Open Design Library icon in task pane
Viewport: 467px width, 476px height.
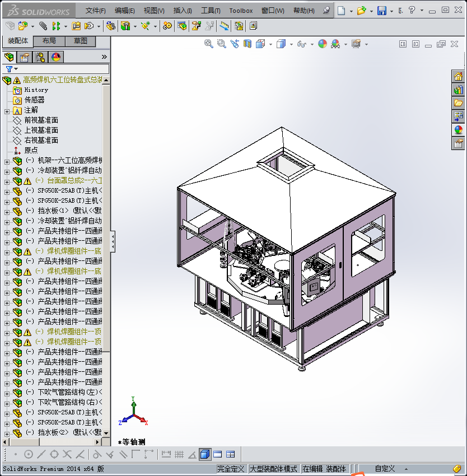(458, 90)
